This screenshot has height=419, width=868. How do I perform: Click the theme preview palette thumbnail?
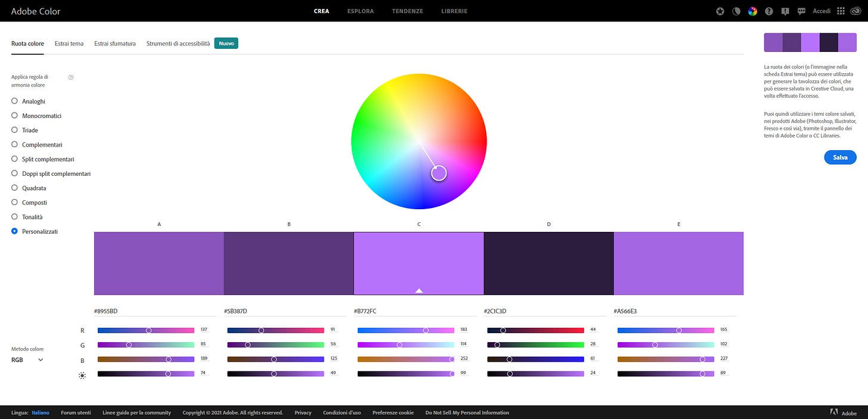[810, 42]
